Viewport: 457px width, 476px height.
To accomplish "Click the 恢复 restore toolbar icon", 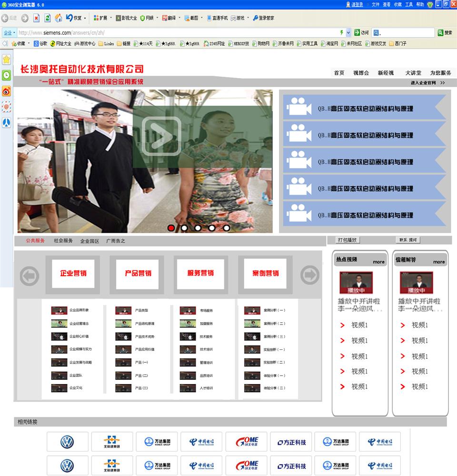I will 74,18.
